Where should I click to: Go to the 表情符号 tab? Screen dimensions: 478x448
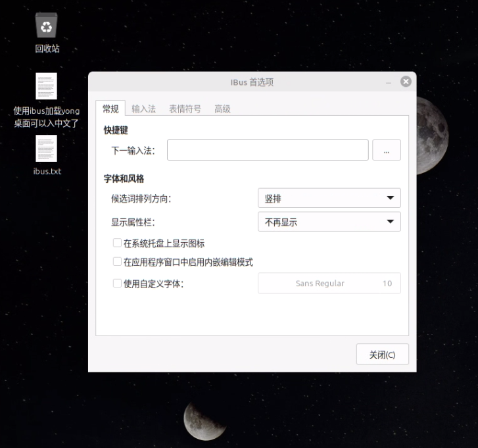[x=185, y=109]
